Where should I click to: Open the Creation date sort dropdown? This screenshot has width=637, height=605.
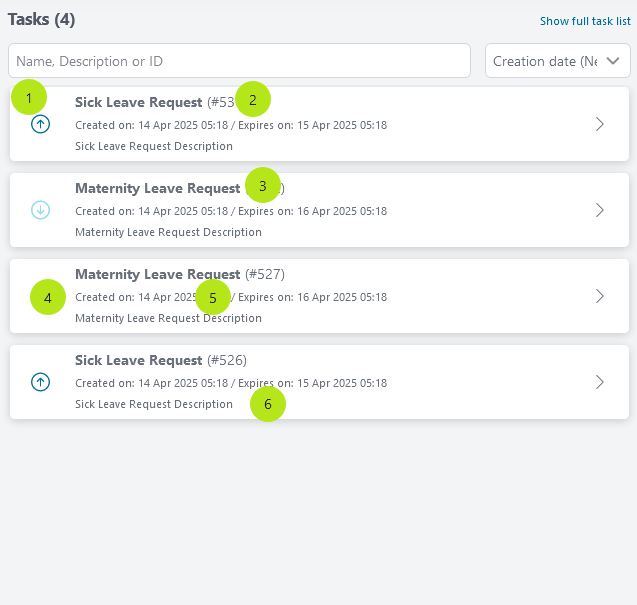pyautogui.click(x=557, y=61)
